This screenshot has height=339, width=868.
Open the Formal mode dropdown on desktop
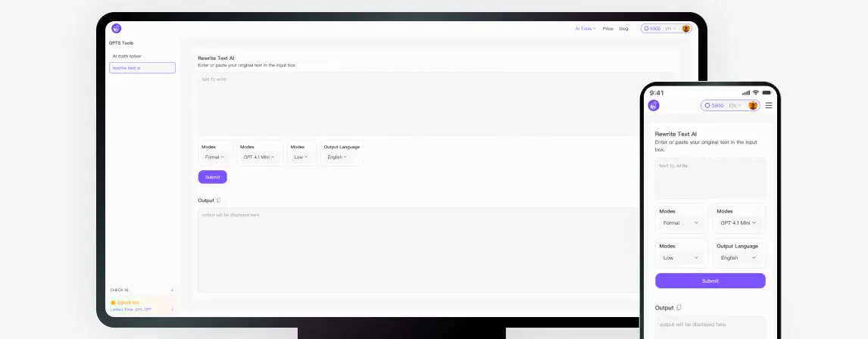[x=214, y=157]
